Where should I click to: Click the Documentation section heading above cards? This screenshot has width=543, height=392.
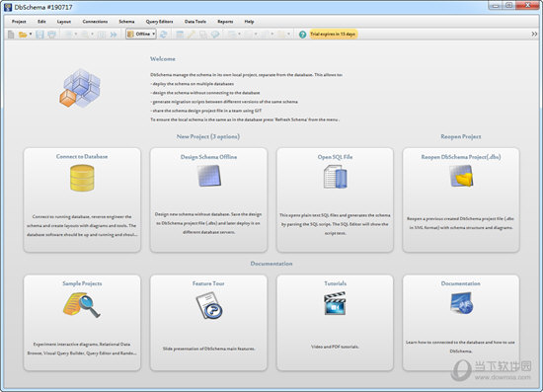[x=271, y=264]
